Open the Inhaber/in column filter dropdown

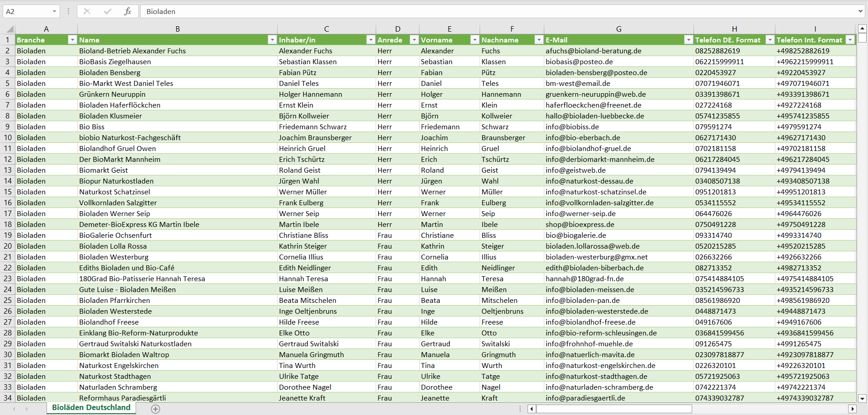371,40
